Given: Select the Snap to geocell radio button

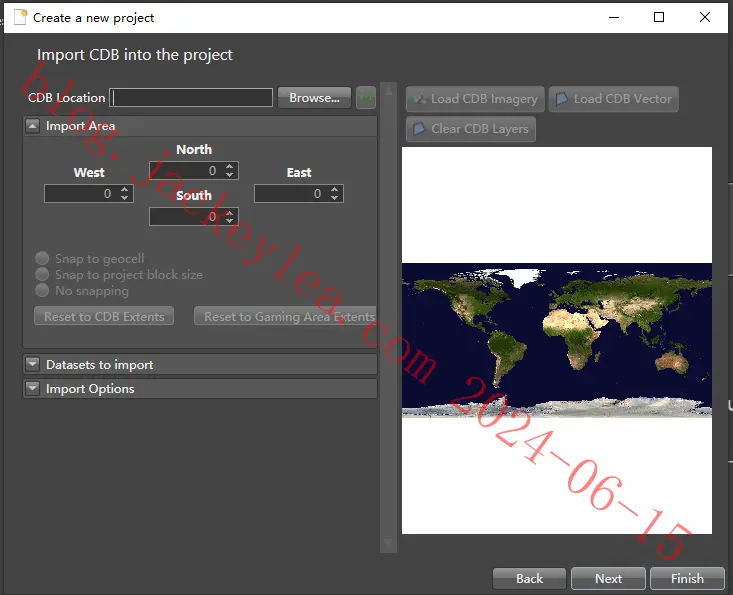Looking at the screenshot, I should tap(42, 258).
